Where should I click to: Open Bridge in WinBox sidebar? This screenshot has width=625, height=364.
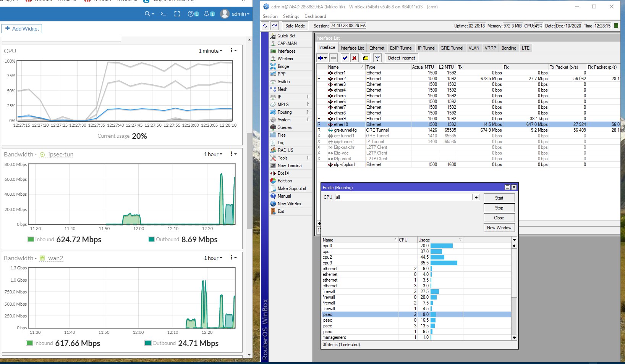click(283, 66)
